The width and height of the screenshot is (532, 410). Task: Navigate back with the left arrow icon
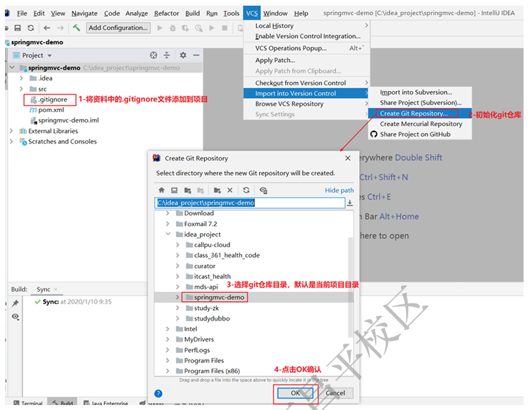point(47,28)
